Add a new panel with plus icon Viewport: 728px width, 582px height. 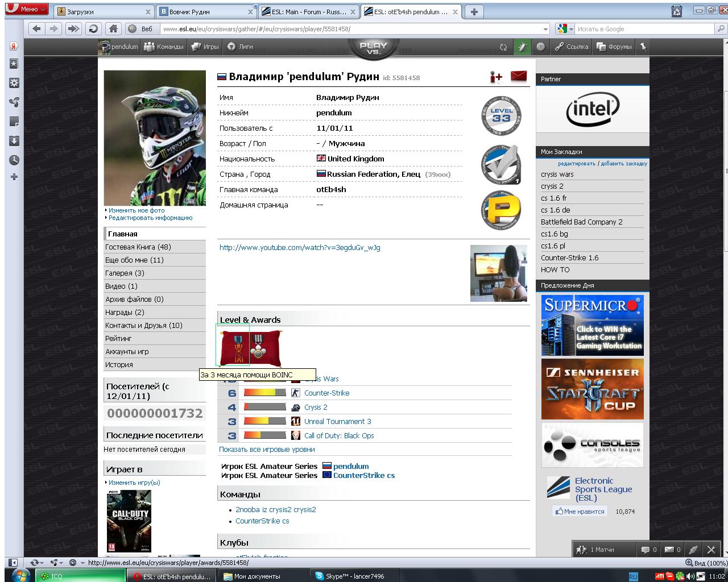[x=14, y=177]
